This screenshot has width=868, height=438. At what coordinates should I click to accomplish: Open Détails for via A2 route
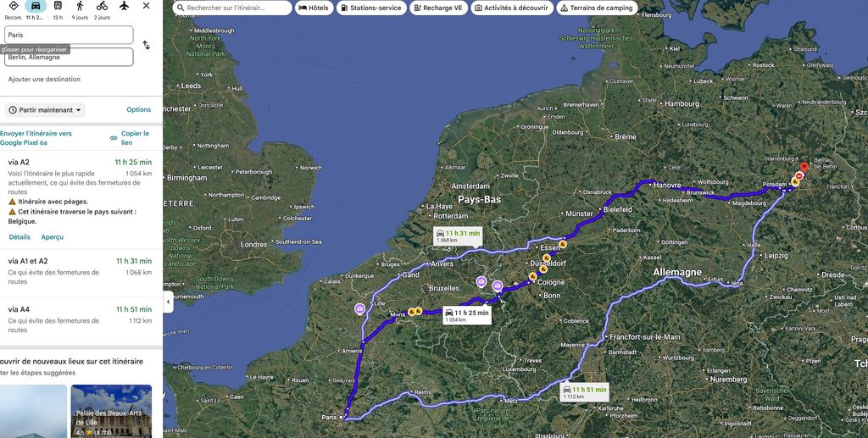[x=19, y=236]
